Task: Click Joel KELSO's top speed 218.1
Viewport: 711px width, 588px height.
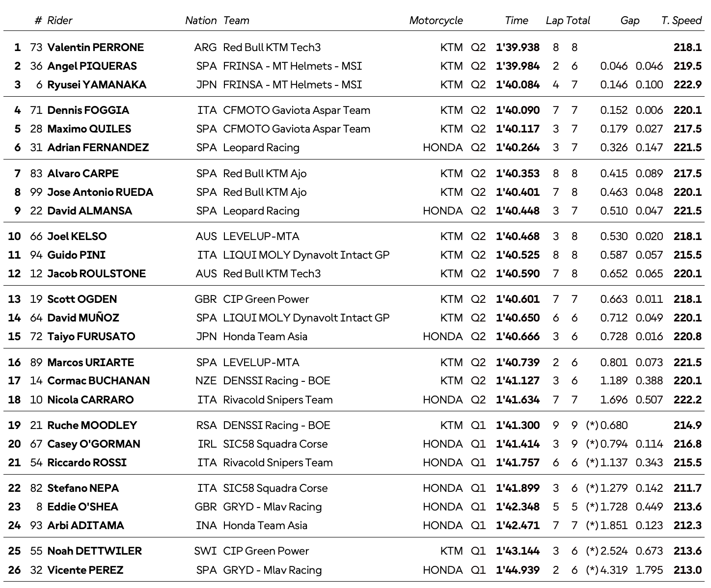Action: (687, 237)
